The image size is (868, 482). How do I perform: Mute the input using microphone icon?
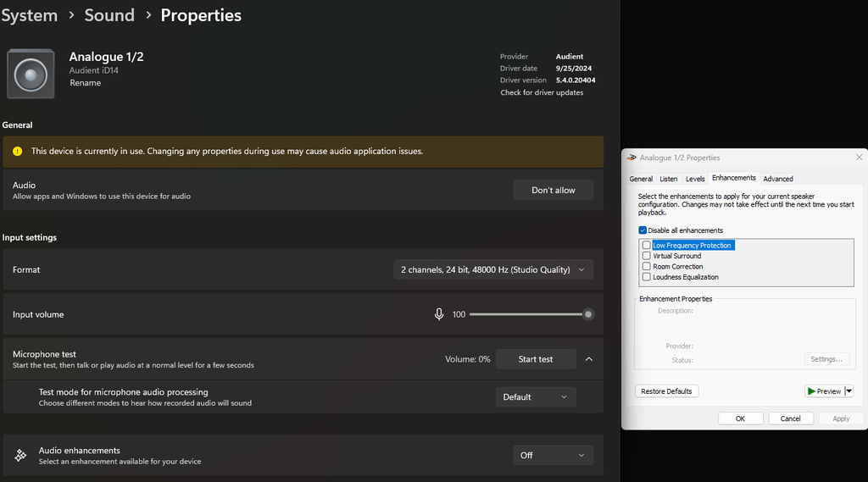pyautogui.click(x=439, y=314)
